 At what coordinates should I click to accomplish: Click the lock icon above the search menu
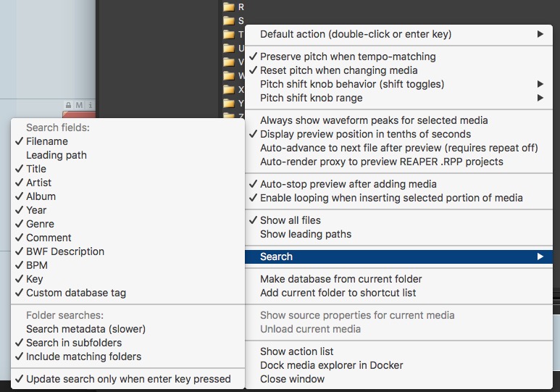pos(69,106)
